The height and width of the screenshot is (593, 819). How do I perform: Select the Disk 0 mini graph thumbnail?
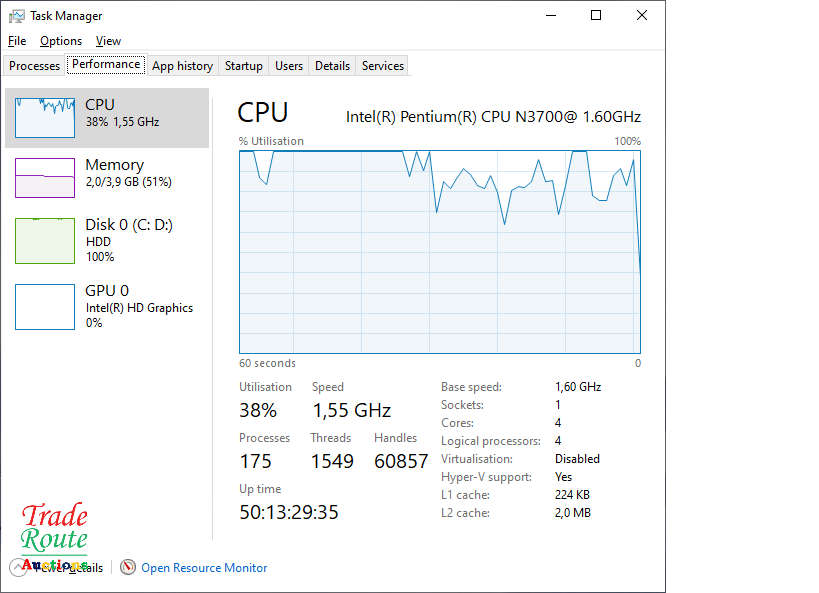point(45,240)
